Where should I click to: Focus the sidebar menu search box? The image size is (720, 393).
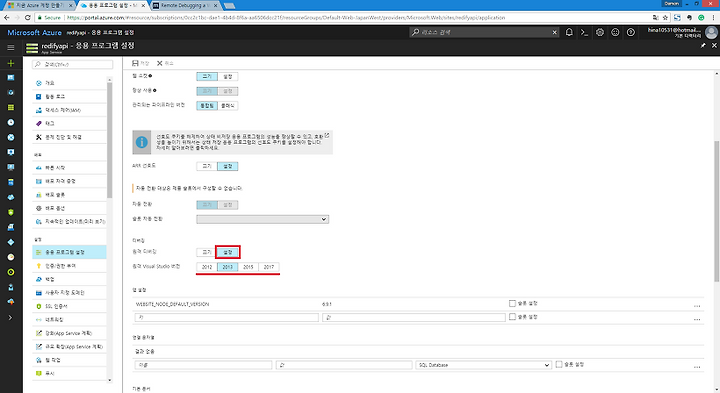(73, 64)
